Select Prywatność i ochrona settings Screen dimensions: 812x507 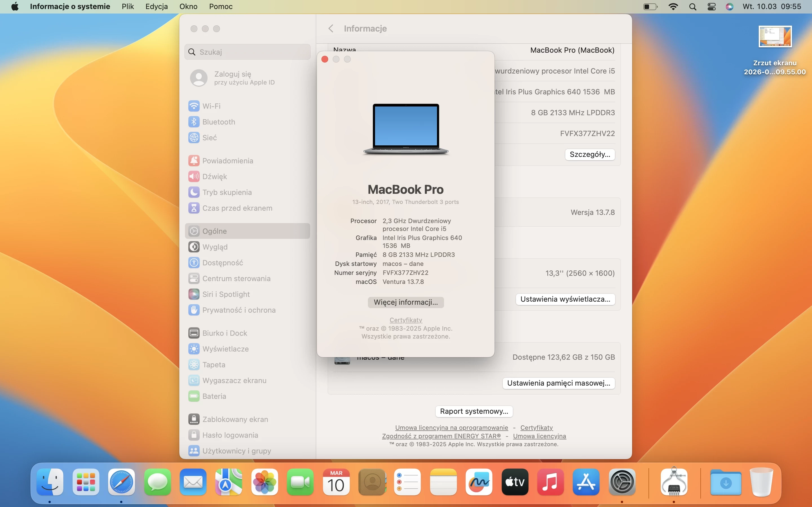[239, 310]
